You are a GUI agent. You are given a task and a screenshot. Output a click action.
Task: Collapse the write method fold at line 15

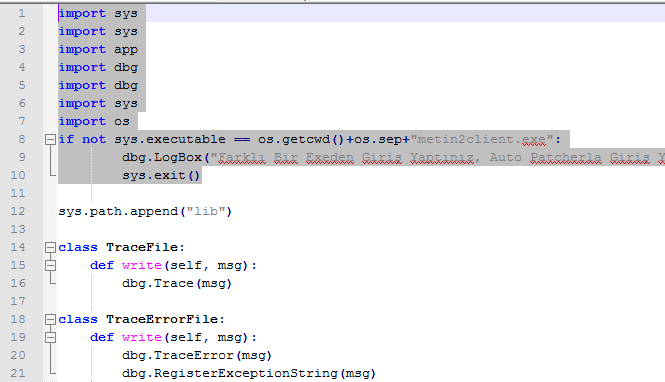[50, 265]
